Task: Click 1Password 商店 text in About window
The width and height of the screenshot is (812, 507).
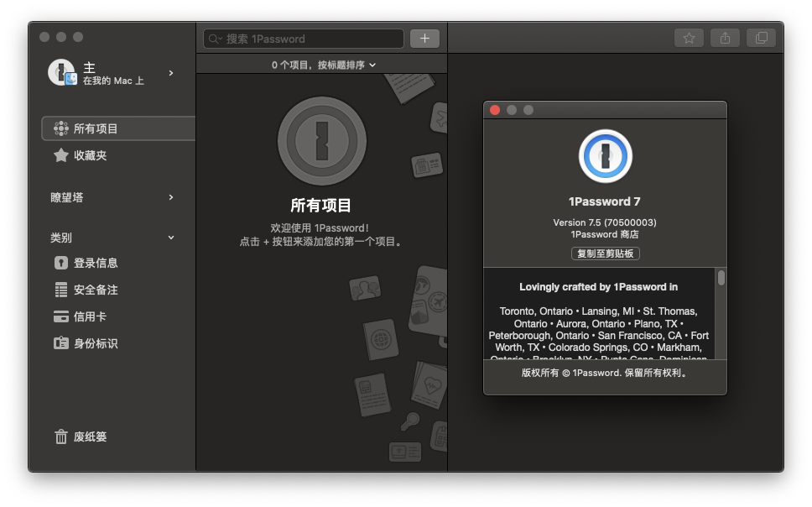Action: (x=605, y=234)
